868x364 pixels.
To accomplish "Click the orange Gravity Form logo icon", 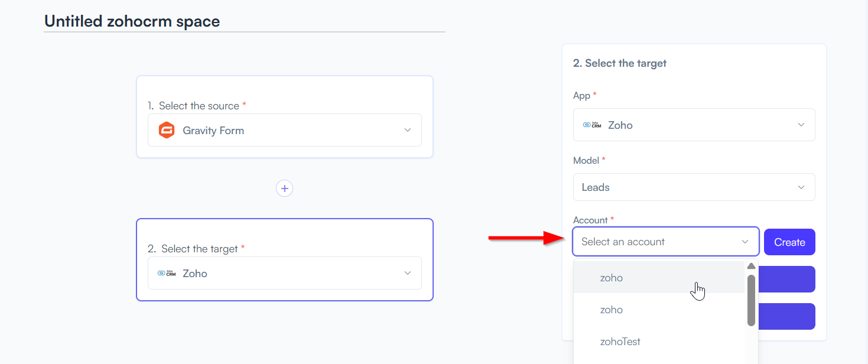I will pyautogui.click(x=167, y=130).
